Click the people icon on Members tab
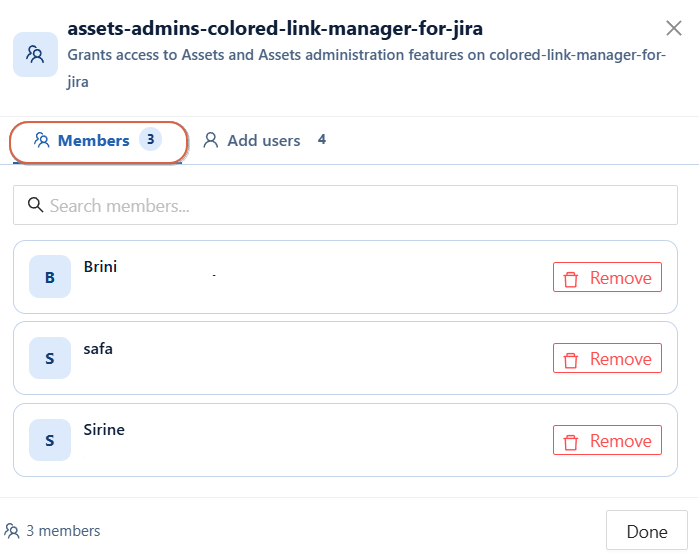 coord(41,140)
